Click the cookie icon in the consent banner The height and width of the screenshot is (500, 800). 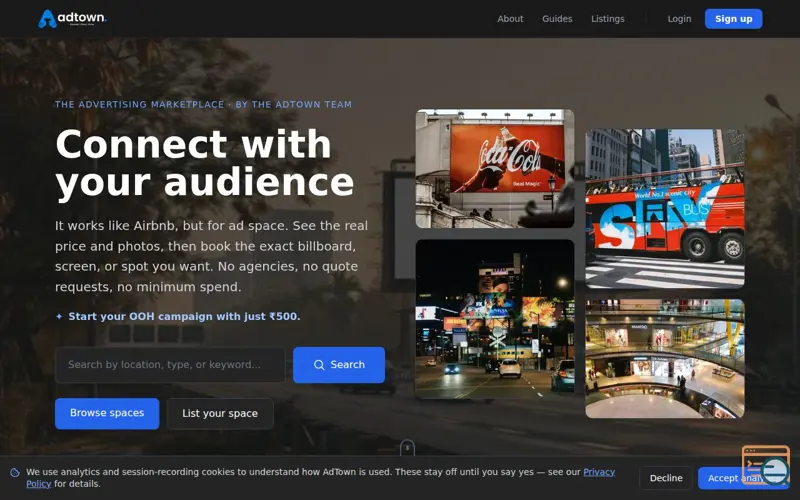click(x=15, y=472)
